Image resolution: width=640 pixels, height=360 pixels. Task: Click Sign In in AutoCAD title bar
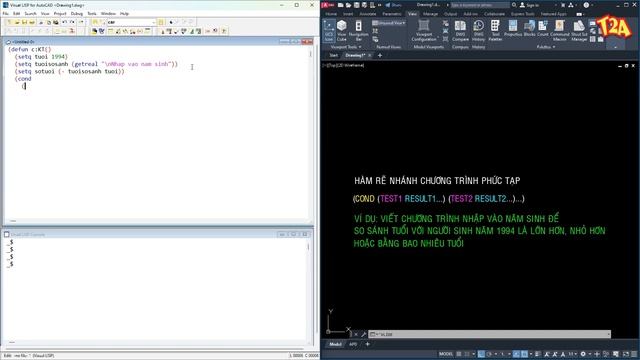(x=529, y=5)
